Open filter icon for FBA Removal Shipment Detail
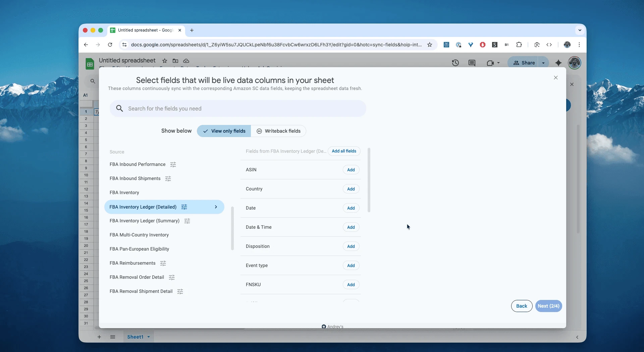644x352 pixels. click(180, 292)
